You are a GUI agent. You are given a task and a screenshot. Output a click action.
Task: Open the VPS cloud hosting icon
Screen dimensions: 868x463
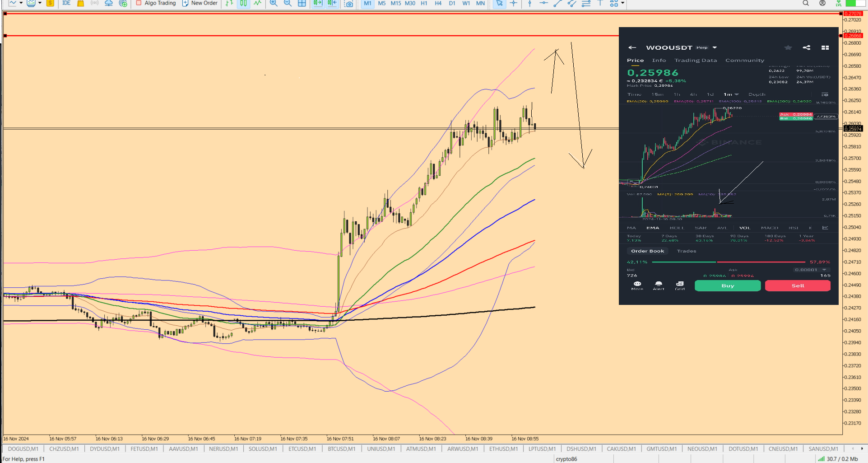click(x=109, y=3)
